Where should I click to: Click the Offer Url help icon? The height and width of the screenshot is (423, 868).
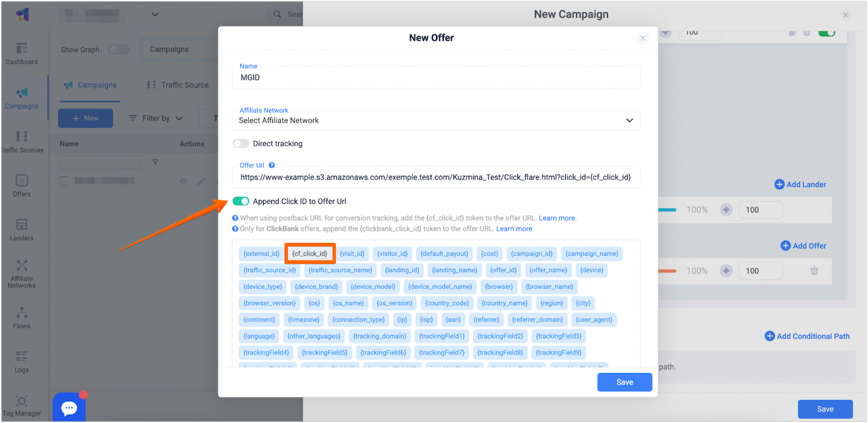click(272, 165)
